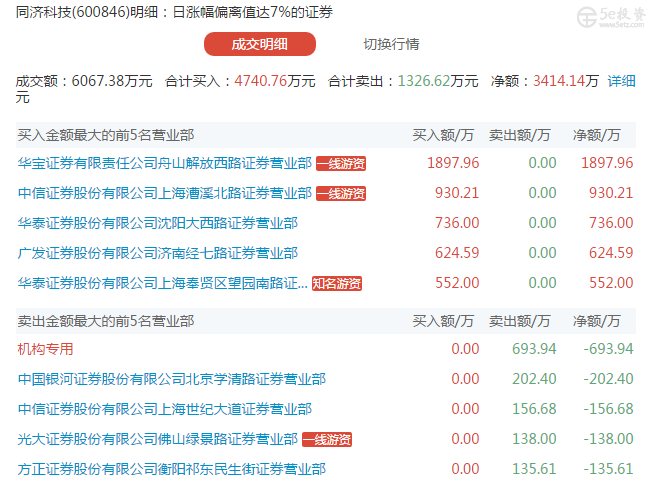Click 卖出额/万 column header in sell table

pos(519,321)
